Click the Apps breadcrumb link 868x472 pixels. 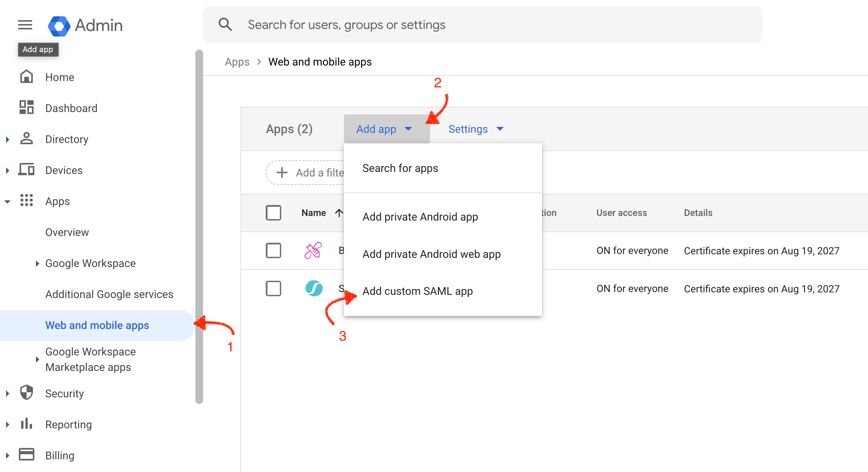click(237, 62)
